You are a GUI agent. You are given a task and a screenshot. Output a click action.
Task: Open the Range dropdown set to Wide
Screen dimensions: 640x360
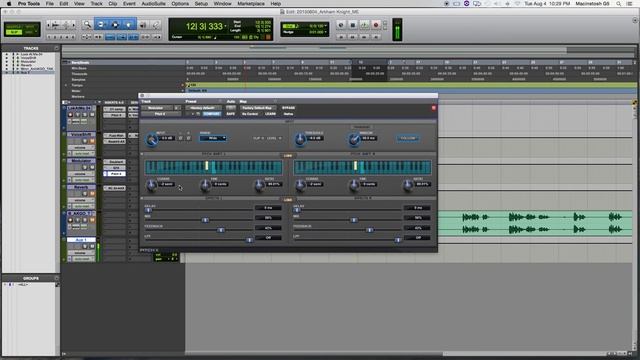(x=213, y=138)
